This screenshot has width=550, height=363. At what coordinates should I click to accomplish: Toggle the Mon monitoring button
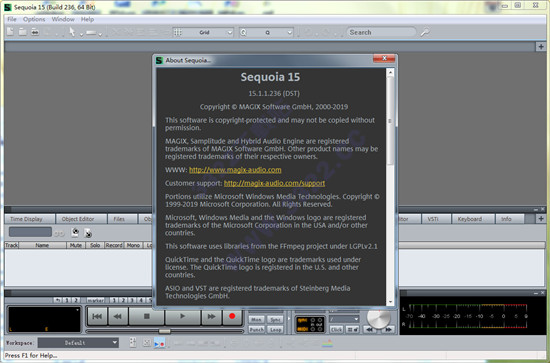256,319
